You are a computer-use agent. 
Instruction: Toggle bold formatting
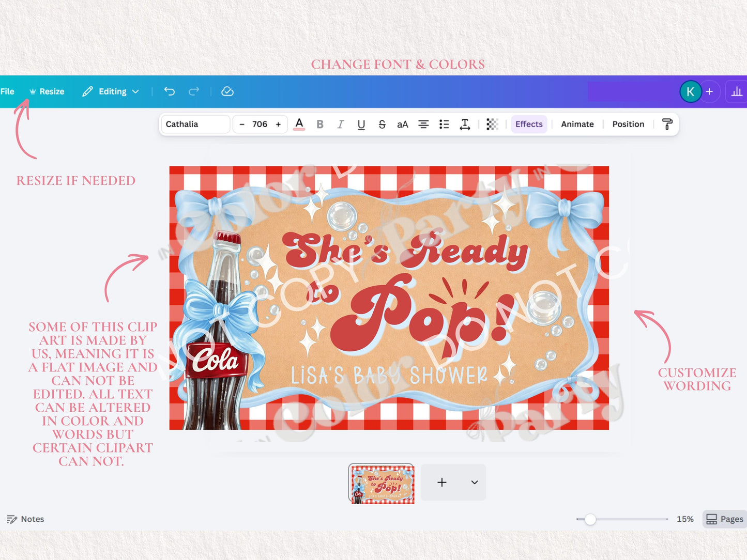click(320, 124)
